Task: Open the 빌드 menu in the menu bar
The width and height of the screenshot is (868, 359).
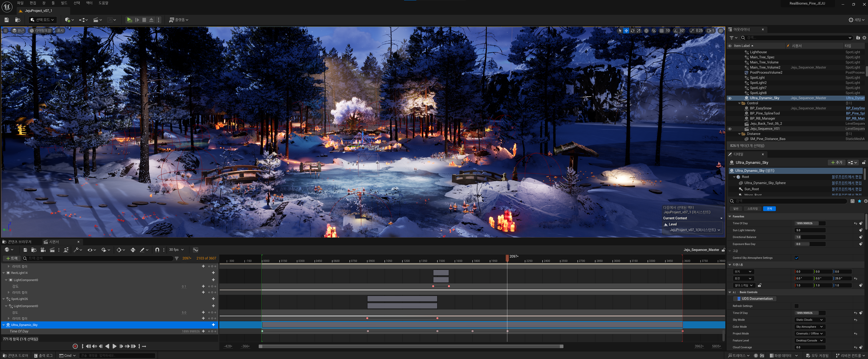Action: 64,3
